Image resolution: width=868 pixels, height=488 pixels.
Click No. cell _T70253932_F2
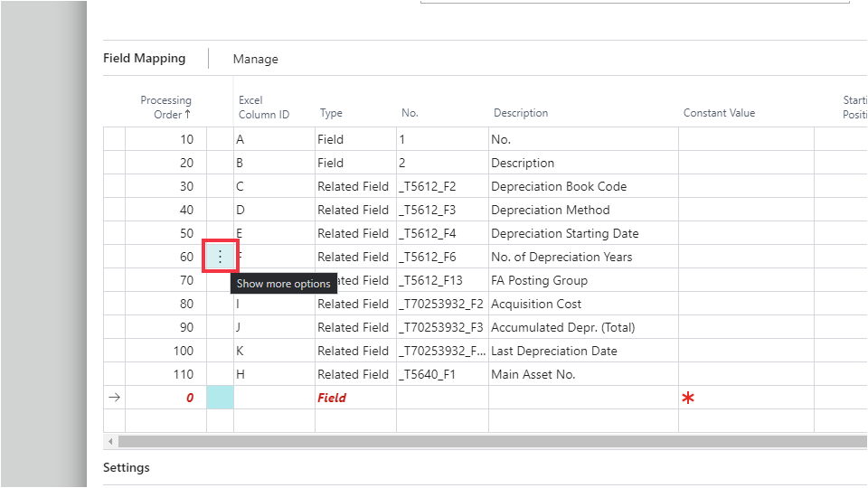click(443, 304)
